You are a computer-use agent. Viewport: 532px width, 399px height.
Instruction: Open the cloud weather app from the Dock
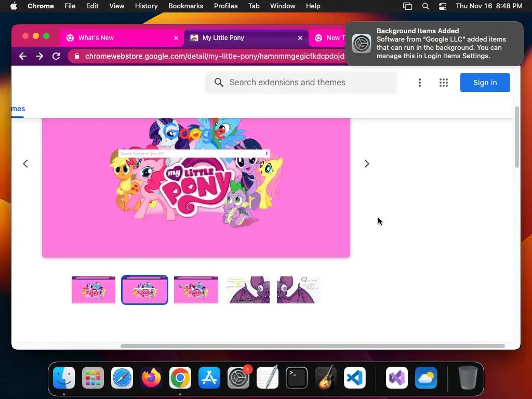click(426, 378)
